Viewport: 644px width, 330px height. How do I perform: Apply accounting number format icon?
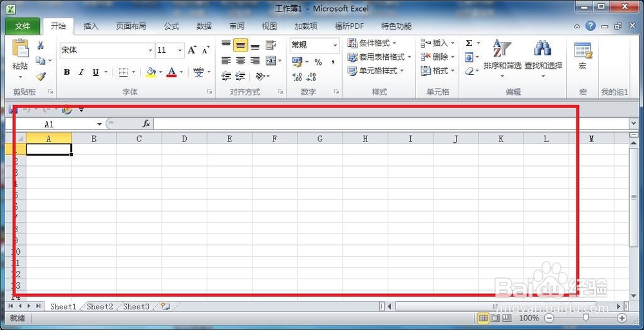pos(297,62)
